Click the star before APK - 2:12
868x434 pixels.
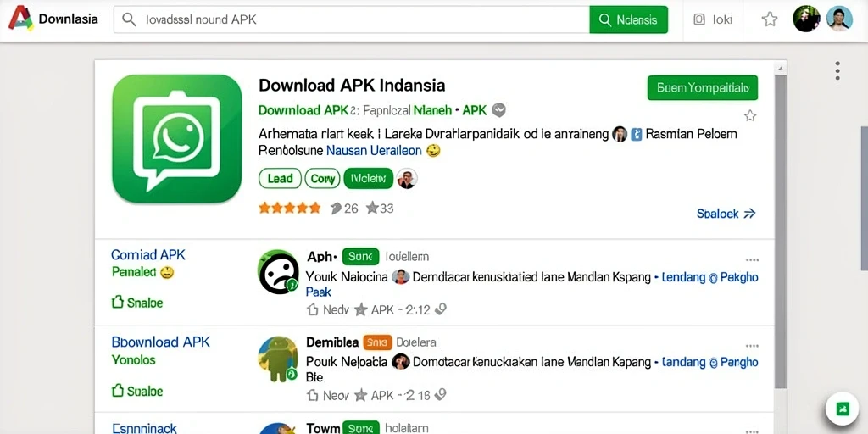(x=361, y=309)
